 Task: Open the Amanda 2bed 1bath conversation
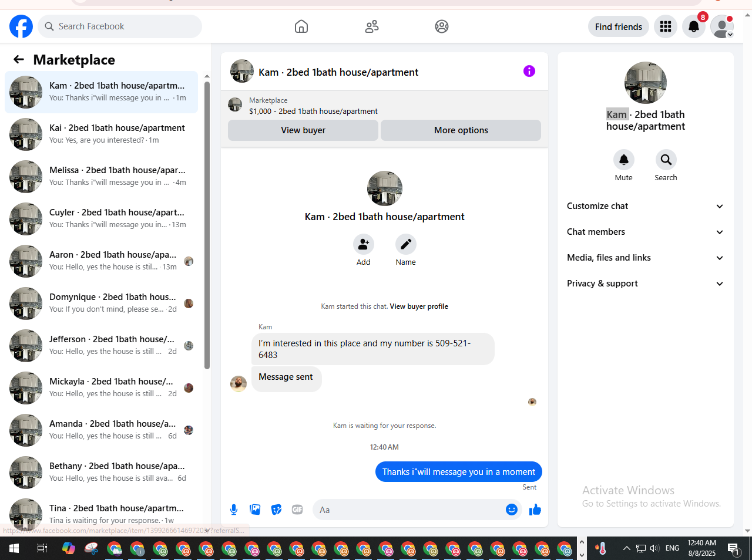point(101,430)
